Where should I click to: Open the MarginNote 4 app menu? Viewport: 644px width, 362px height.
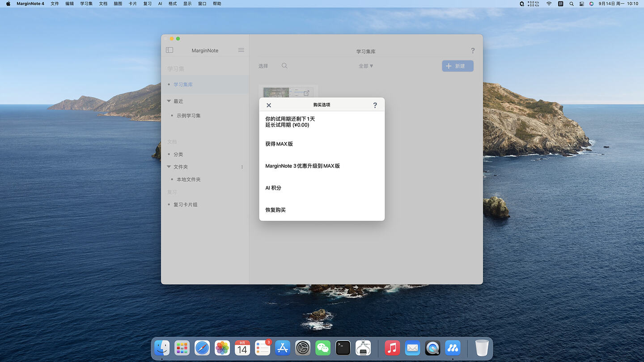pyautogui.click(x=30, y=4)
